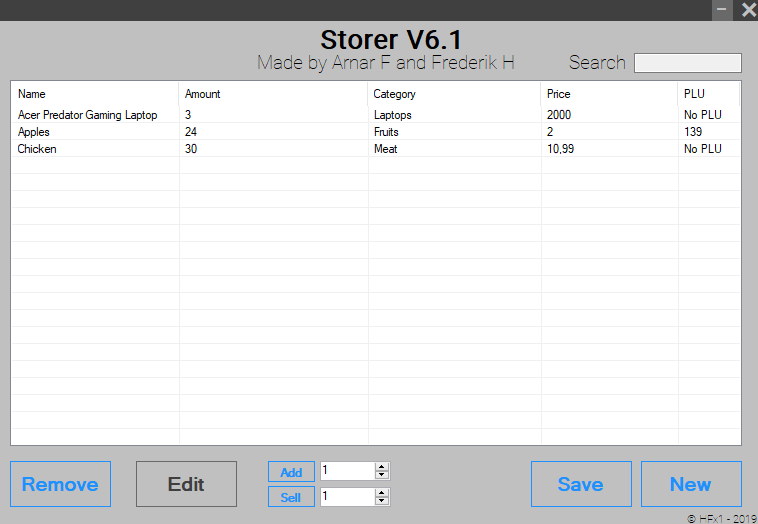Click the Add quantity number field
Viewport: 758px width, 524px height.
[348, 471]
